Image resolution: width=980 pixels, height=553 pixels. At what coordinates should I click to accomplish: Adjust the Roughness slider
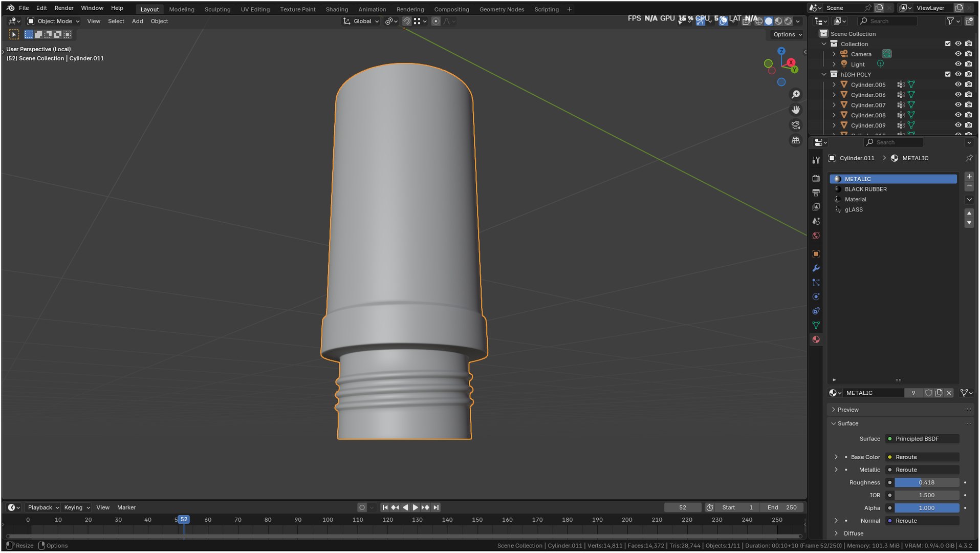point(927,483)
